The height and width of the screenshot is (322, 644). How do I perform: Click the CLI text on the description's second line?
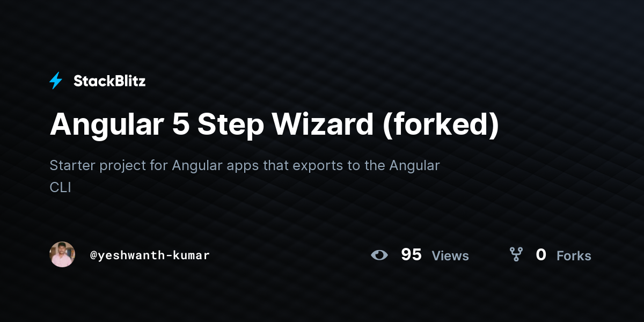click(60, 188)
